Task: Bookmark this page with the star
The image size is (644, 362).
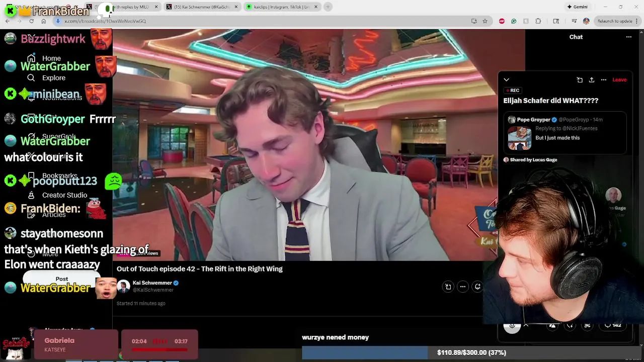Action: (485, 21)
